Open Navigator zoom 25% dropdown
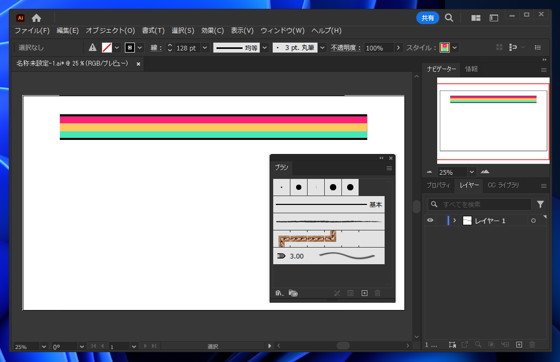Viewport: 560px width, 362px height. pyautogui.click(x=472, y=172)
